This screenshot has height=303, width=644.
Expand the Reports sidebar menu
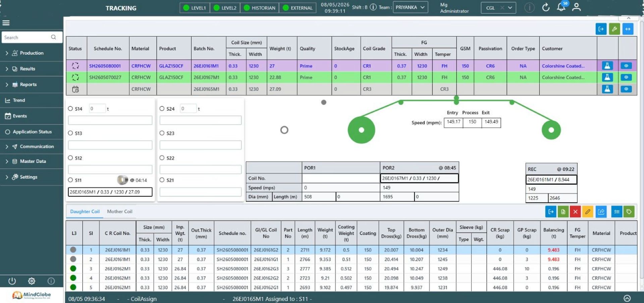tap(32, 84)
